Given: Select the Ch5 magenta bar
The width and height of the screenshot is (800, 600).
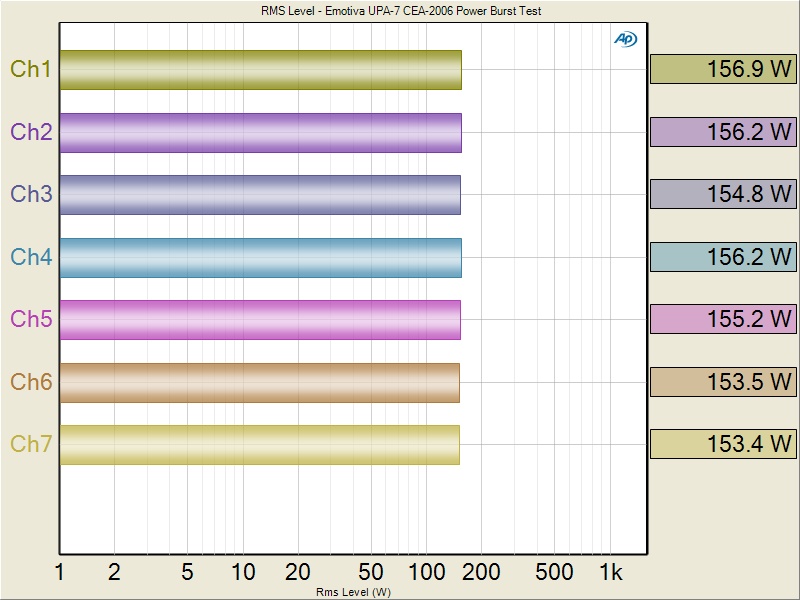Looking at the screenshot, I should (x=260, y=319).
